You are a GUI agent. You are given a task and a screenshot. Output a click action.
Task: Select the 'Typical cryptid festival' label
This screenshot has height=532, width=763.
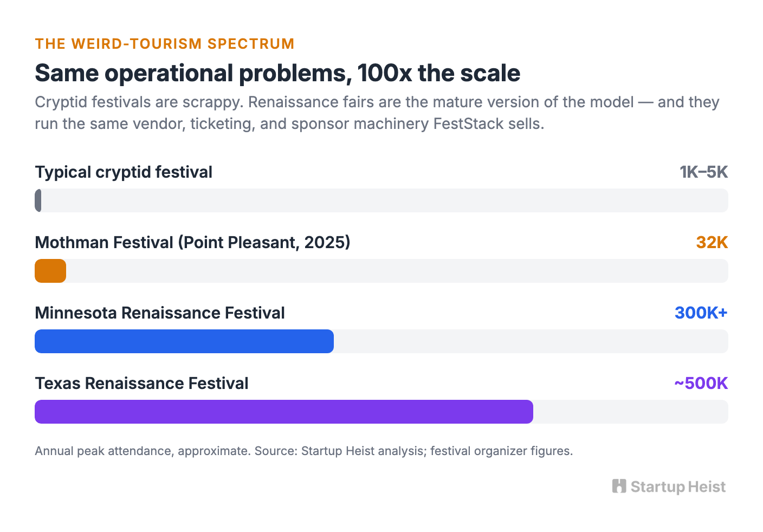(x=124, y=172)
